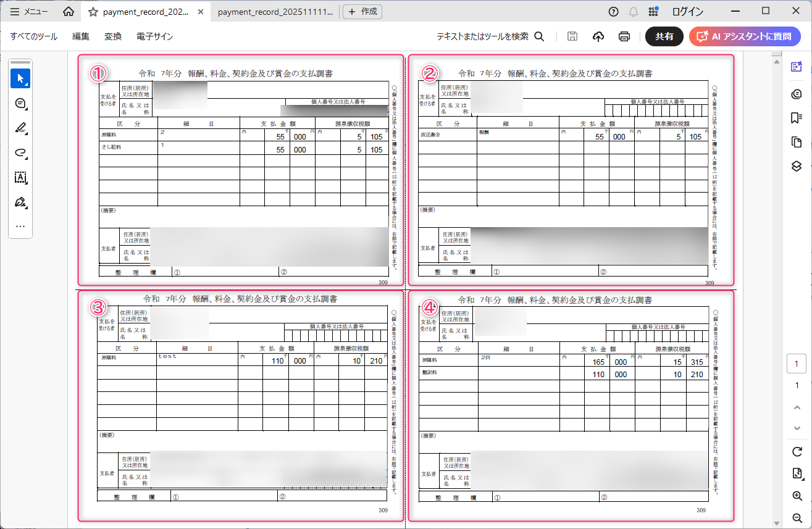Click the upload to cloud icon
This screenshot has height=529, width=812.
click(598, 36)
